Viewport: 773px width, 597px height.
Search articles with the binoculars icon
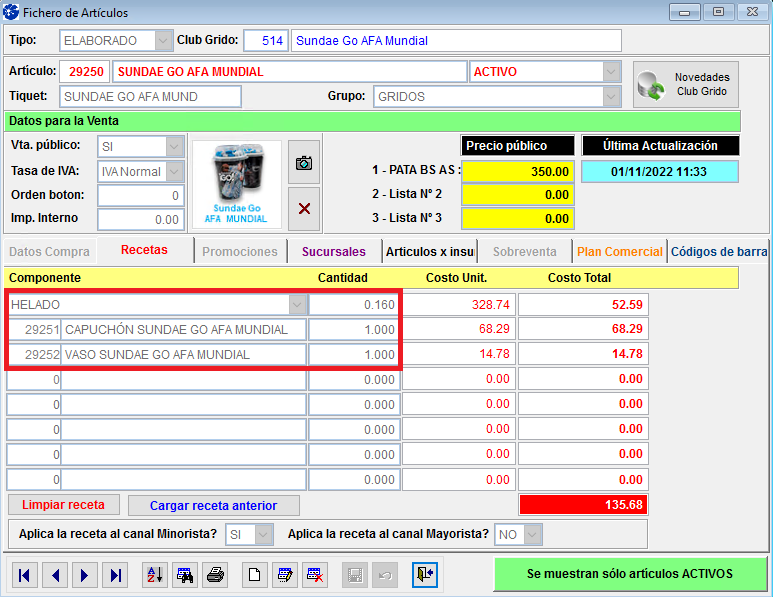click(x=185, y=575)
